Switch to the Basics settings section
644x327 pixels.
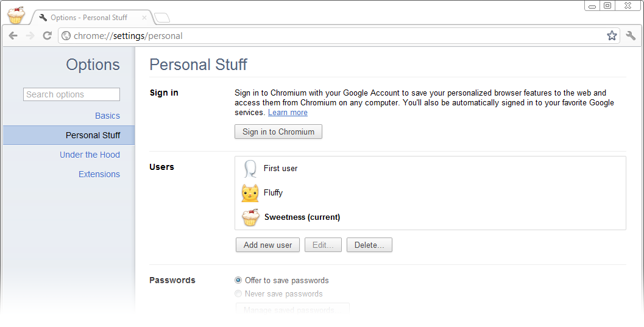[107, 116]
